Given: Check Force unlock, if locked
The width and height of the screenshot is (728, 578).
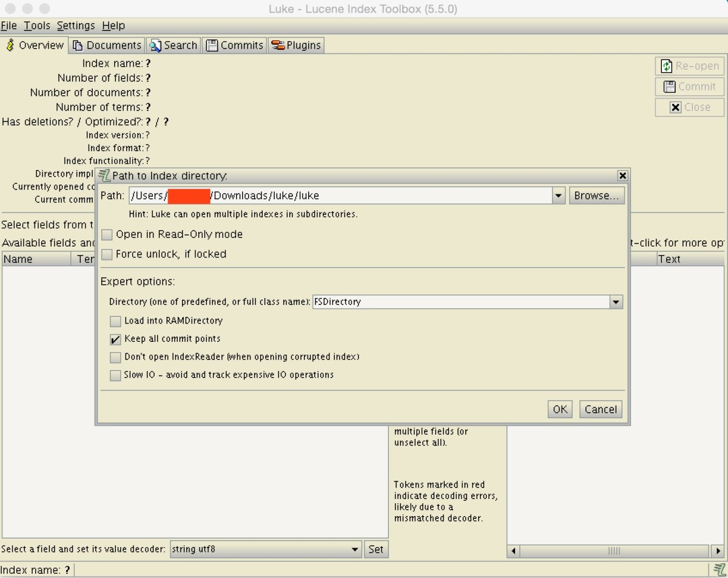Looking at the screenshot, I should click(107, 254).
